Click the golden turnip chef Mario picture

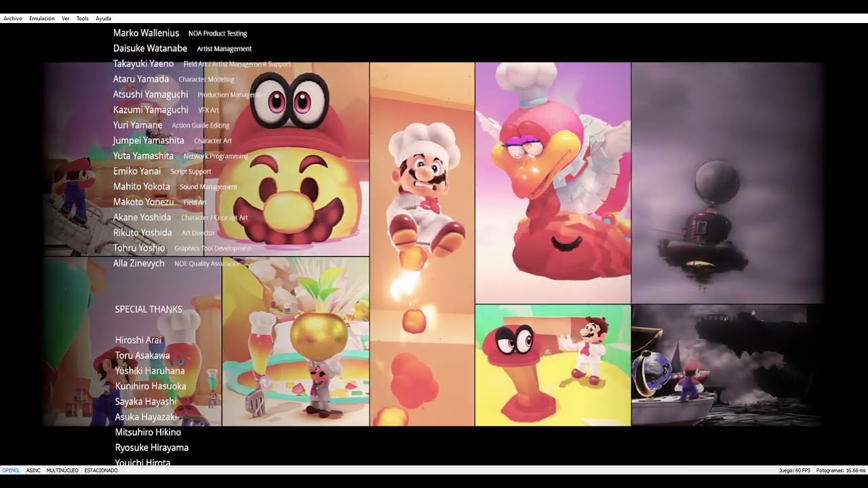pos(296,342)
